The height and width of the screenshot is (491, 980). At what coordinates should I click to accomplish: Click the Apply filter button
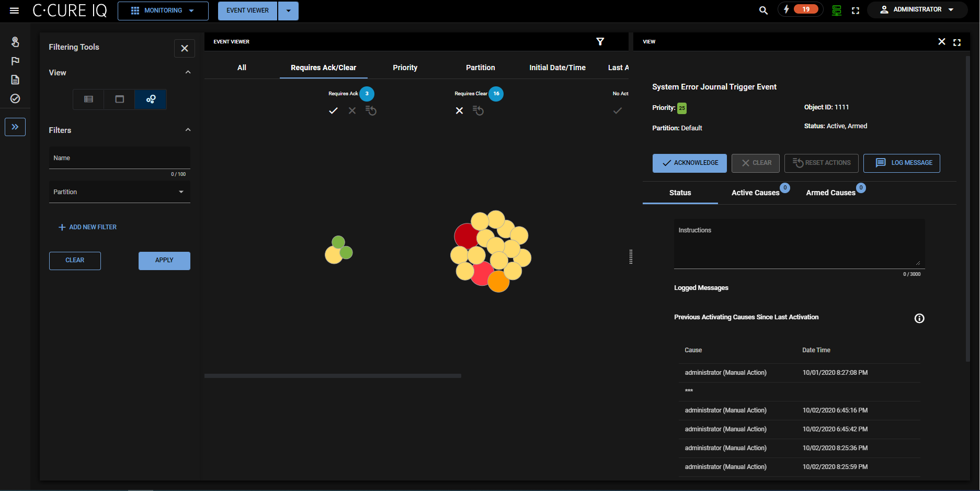click(164, 260)
